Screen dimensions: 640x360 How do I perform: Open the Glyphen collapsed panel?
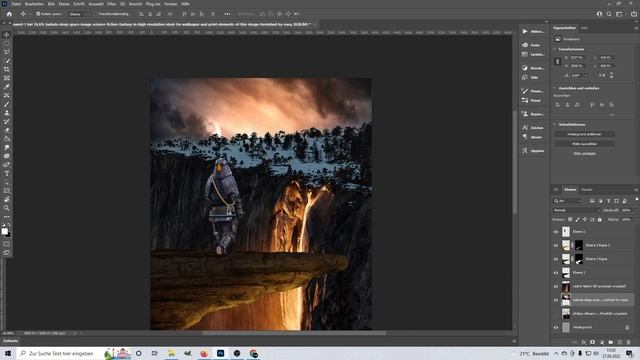pos(533,151)
